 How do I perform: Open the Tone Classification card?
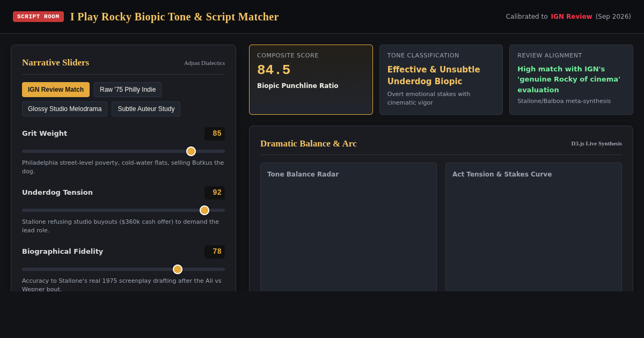pyautogui.click(x=441, y=79)
